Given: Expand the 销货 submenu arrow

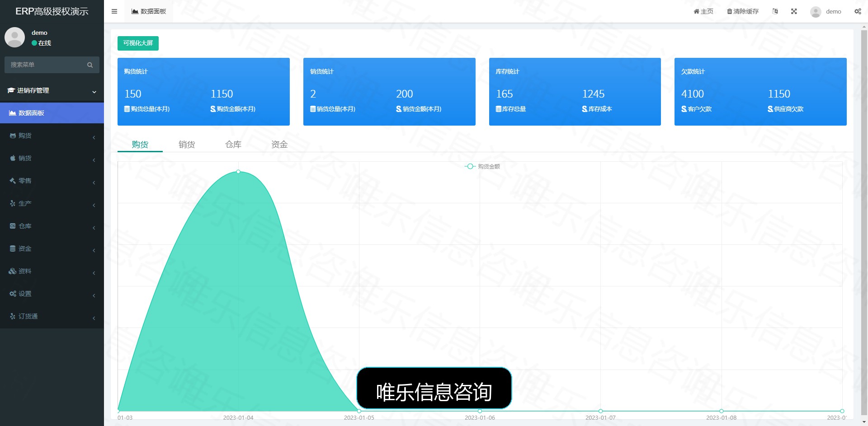Looking at the screenshot, I should pos(94,160).
